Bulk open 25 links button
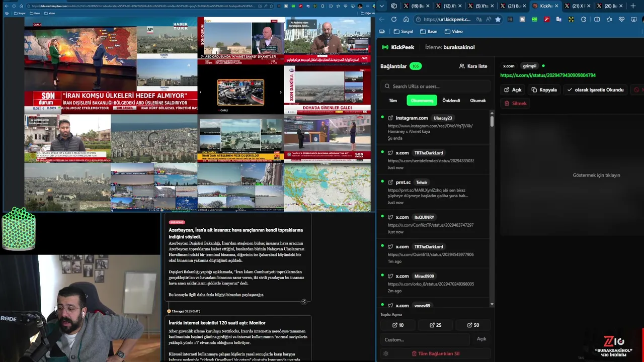This screenshot has width=644, height=362. [x=435, y=325]
